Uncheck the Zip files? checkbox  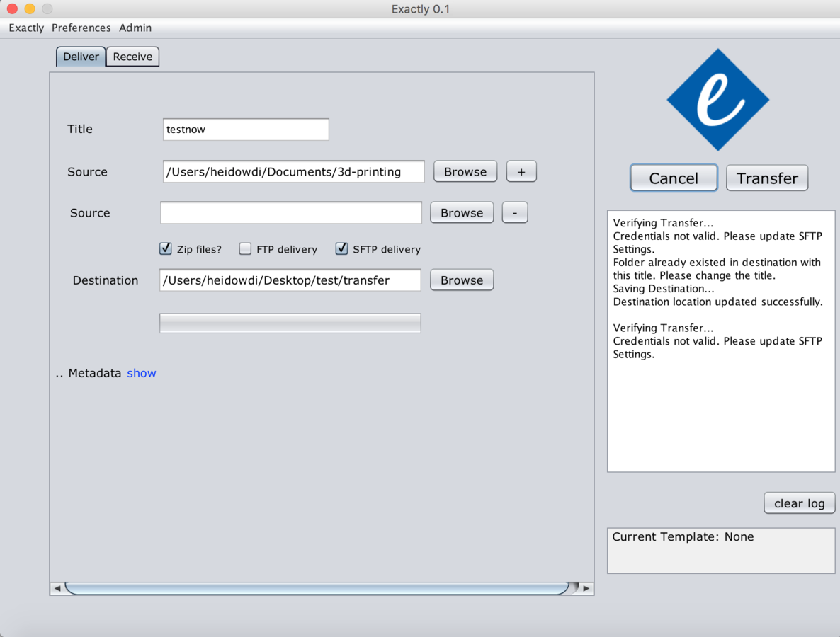pyautogui.click(x=166, y=249)
